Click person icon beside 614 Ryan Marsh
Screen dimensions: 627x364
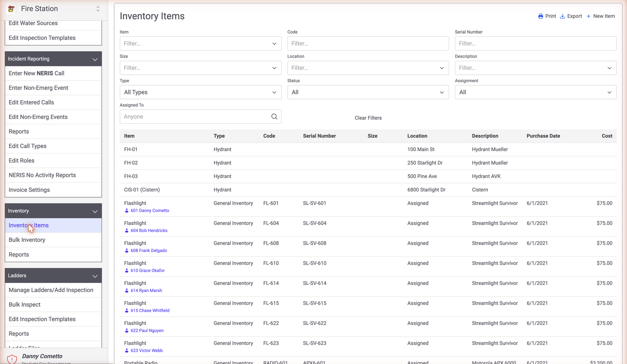[127, 290]
